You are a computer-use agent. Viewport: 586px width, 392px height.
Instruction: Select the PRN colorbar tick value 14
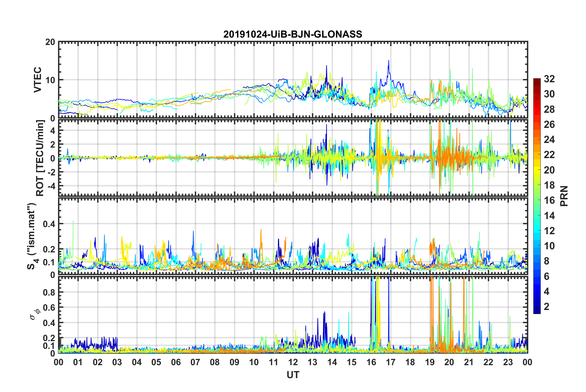[x=549, y=216]
